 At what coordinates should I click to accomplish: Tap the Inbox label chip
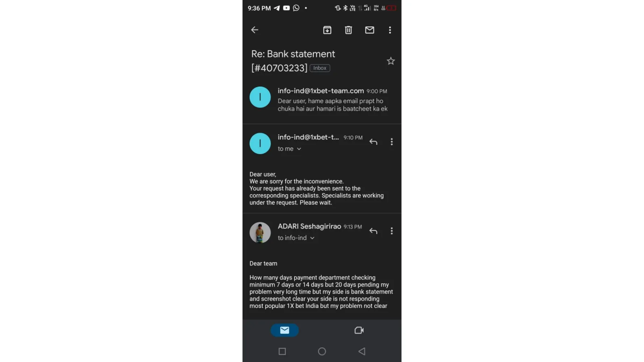(x=320, y=68)
